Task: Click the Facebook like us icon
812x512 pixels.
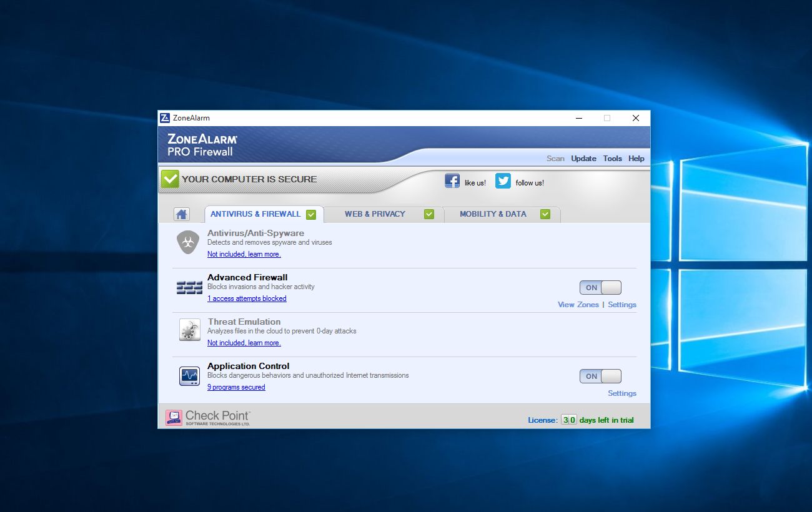Action: point(452,181)
